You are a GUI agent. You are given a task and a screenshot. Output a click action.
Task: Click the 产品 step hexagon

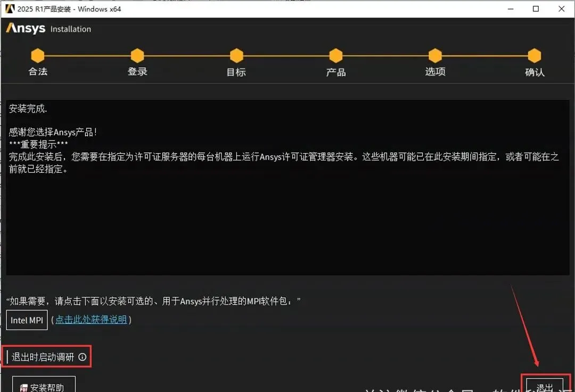(x=336, y=56)
